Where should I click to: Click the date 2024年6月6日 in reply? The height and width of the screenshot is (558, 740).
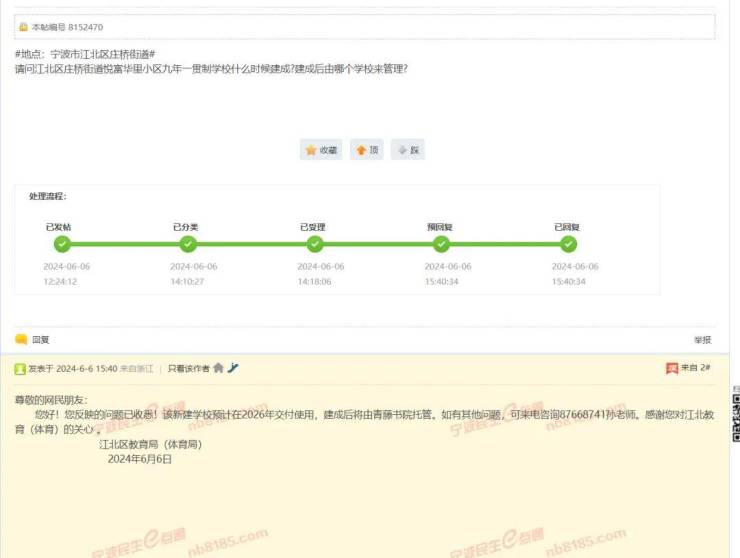click(x=140, y=459)
